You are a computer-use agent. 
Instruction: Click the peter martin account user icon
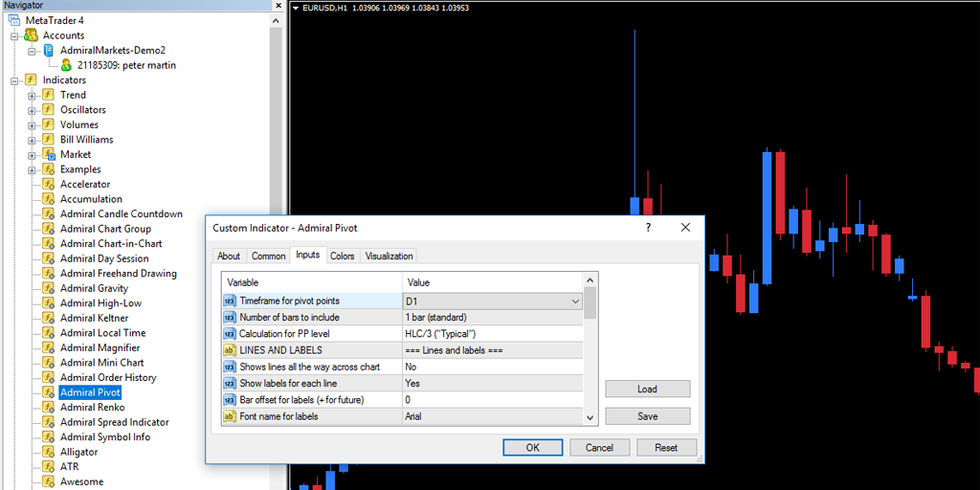point(66,65)
